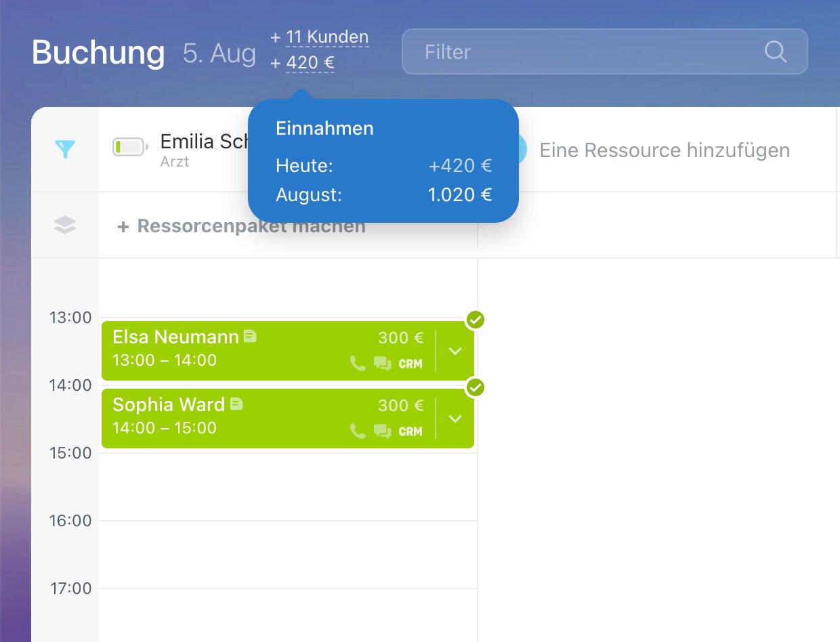Open note icon beside Sophia Ward

236,404
